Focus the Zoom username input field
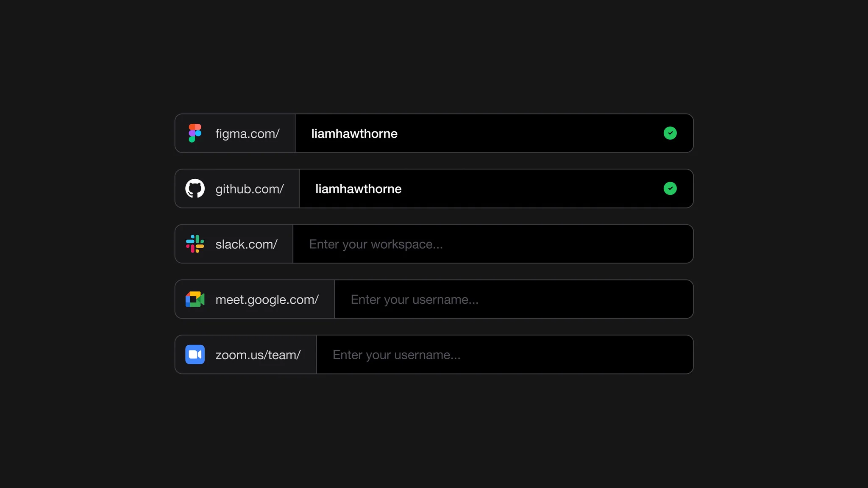Screen dimensions: 868x488 coord(505,355)
